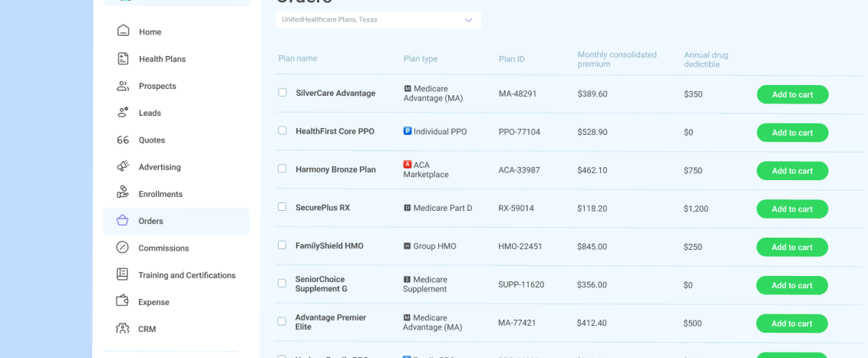Viewport: 868px width, 358px height.
Task: Select the SilverCare Advantage checkbox
Action: pyautogui.click(x=282, y=93)
